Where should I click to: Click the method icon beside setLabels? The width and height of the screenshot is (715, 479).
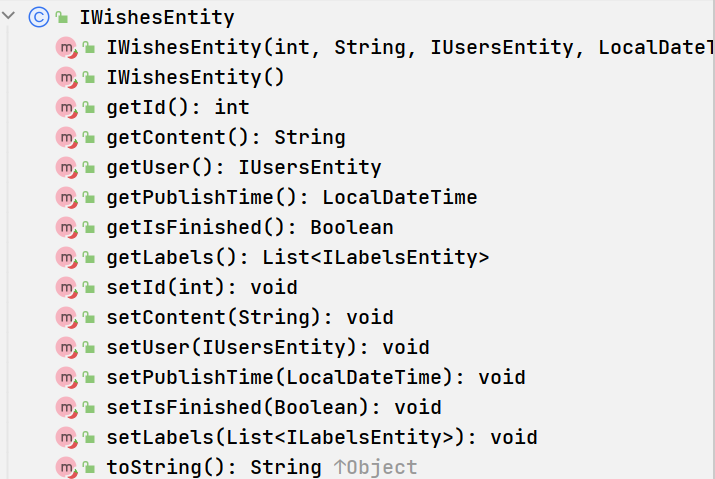coord(66,438)
